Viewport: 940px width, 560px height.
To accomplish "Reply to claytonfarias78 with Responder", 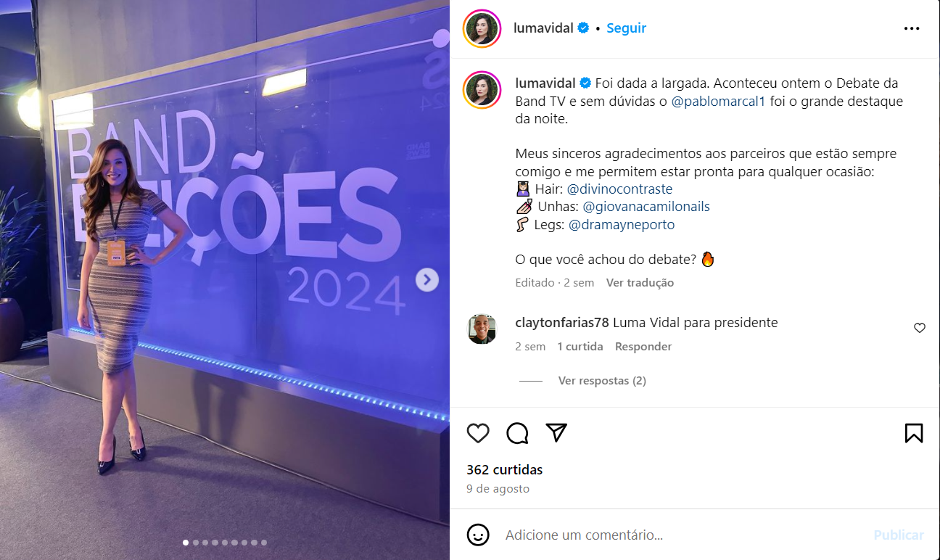I will (x=643, y=347).
